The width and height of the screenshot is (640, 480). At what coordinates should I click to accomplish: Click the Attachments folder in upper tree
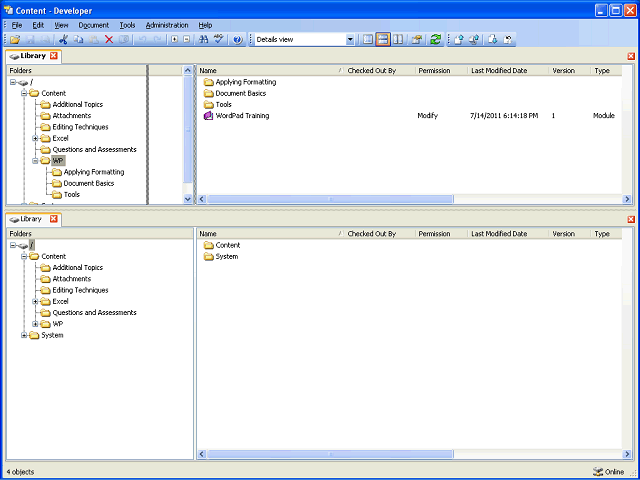point(71,116)
